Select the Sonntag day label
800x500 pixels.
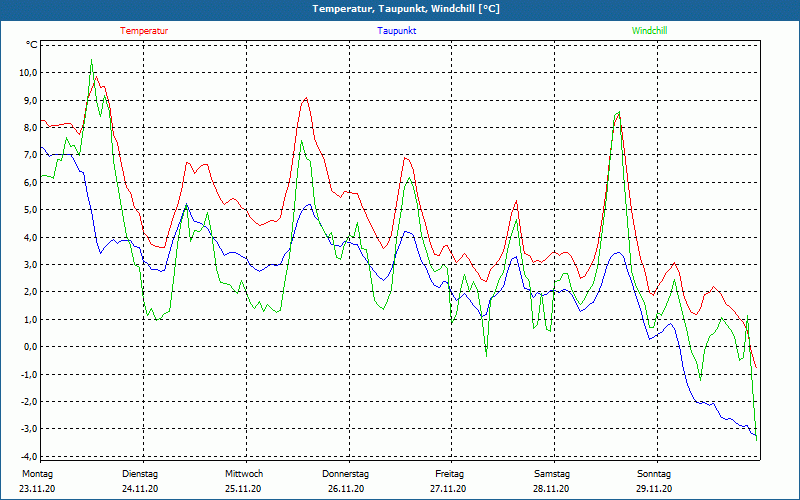pos(654,474)
